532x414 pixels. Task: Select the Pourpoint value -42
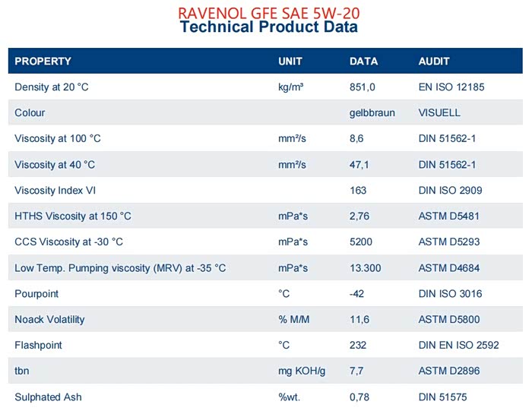point(357,294)
